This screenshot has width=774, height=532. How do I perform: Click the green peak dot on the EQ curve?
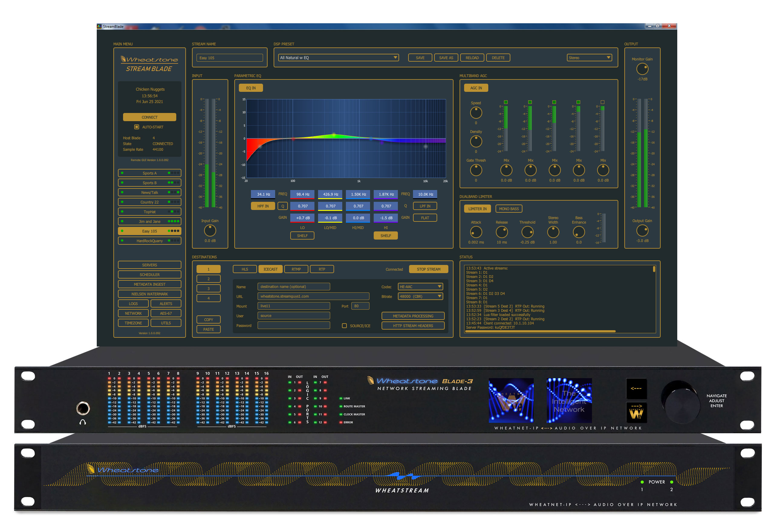pyautogui.click(x=333, y=135)
